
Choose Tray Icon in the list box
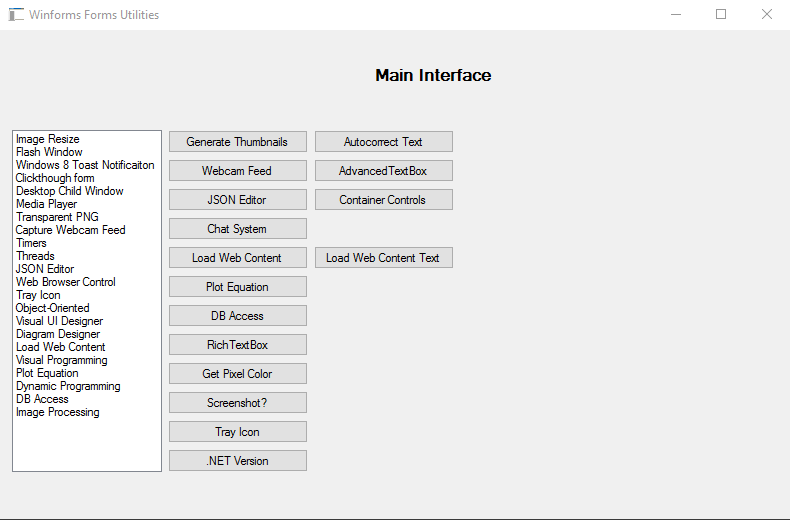(87, 295)
